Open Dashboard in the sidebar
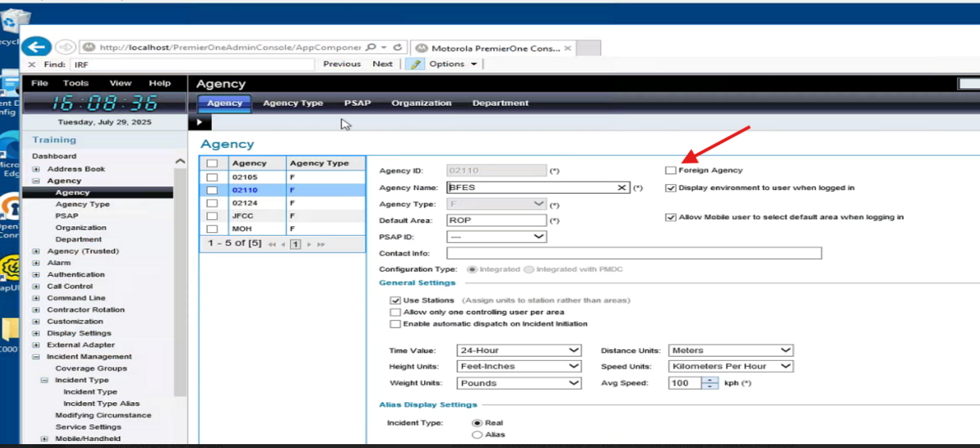The image size is (980, 448). (x=54, y=156)
